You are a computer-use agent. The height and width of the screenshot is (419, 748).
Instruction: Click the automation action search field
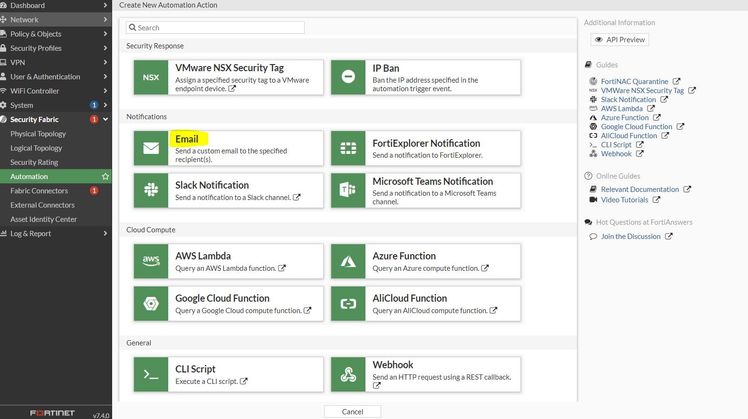click(x=215, y=28)
